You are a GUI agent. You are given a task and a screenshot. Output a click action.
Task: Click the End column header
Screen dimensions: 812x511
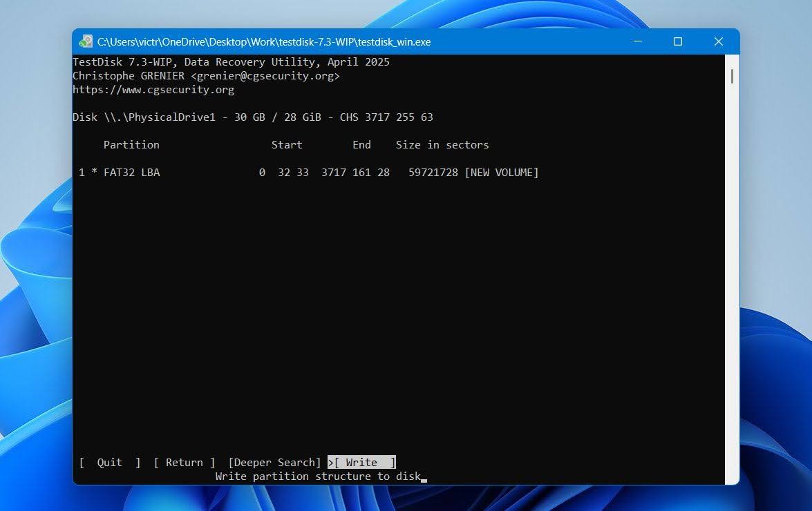pos(361,145)
